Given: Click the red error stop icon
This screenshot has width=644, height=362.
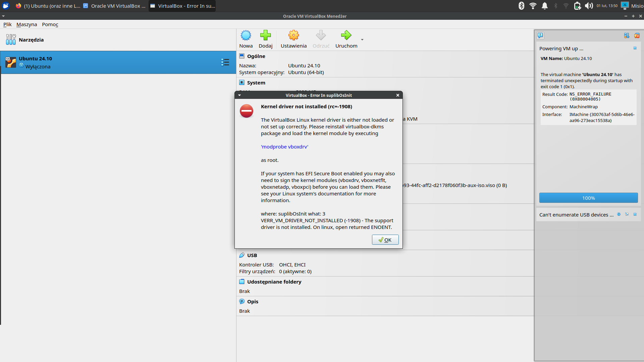Looking at the screenshot, I should click(x=247, y=111).
